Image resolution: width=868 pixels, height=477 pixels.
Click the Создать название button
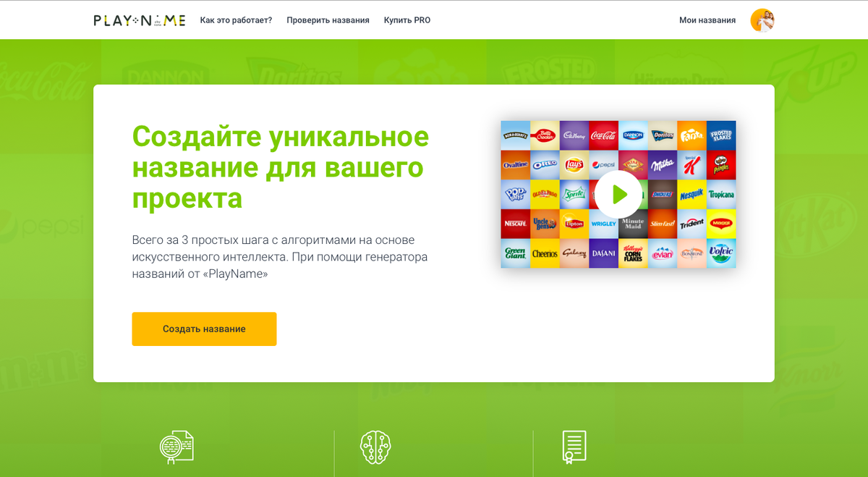tap(204, 329)
